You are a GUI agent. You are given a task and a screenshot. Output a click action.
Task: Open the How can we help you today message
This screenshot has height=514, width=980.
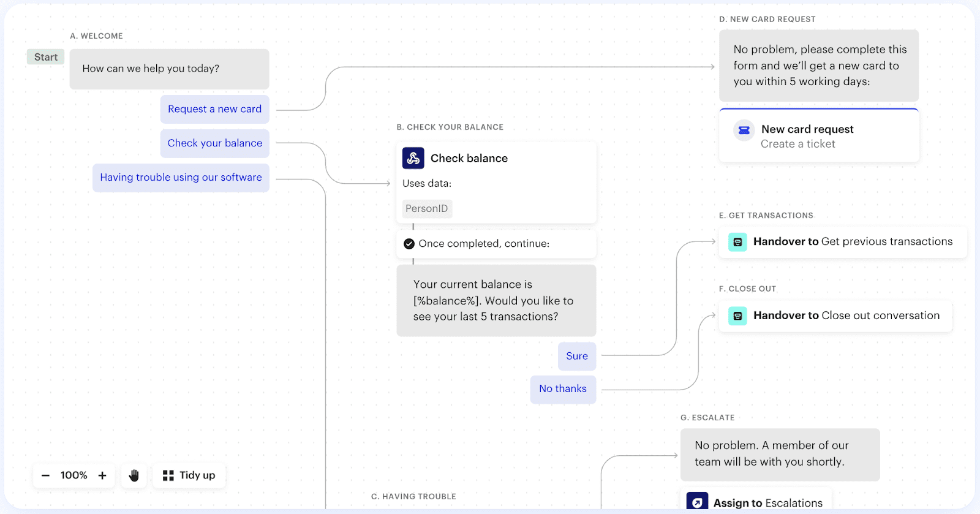(x=169, y=69)
